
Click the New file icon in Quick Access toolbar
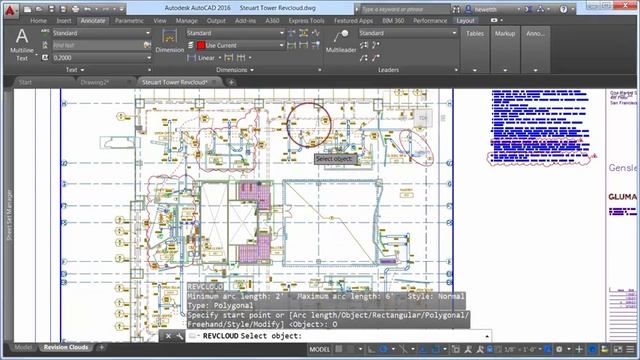(27, 9)
